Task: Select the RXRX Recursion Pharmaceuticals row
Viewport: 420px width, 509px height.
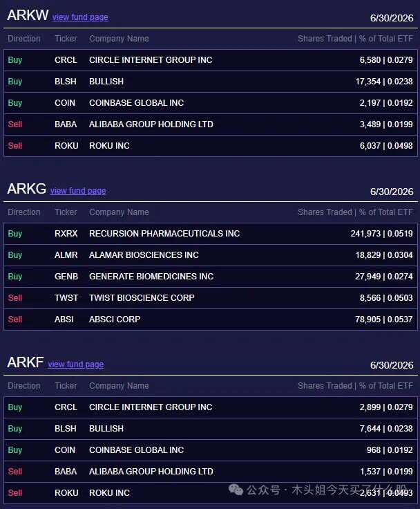Action: point(211,234)
